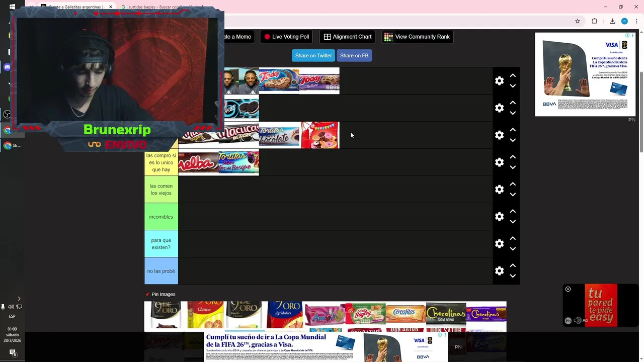The height and width of the screenshot is (362, 644).
Task: Open the Alignment Chart
Action: click(347, 37)
